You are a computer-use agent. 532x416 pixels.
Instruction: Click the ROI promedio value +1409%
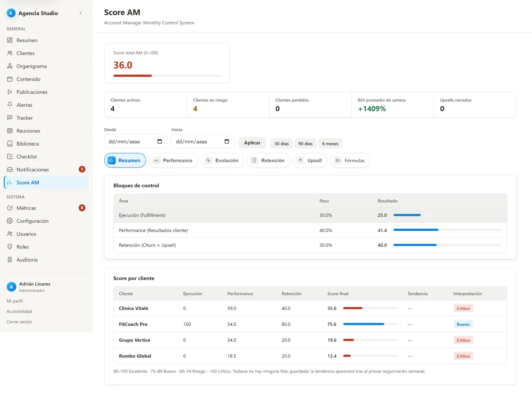pyautogui.click(x=372, y=109)
